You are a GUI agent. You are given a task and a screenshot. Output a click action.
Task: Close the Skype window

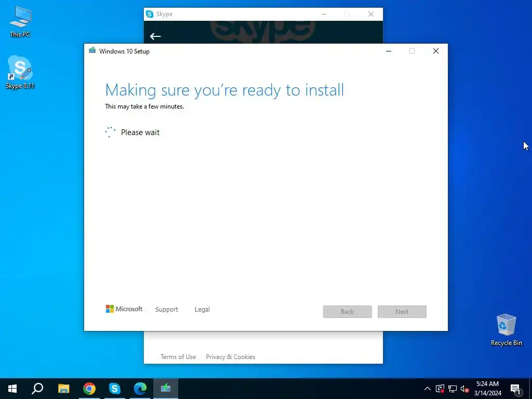pos(371,14)
